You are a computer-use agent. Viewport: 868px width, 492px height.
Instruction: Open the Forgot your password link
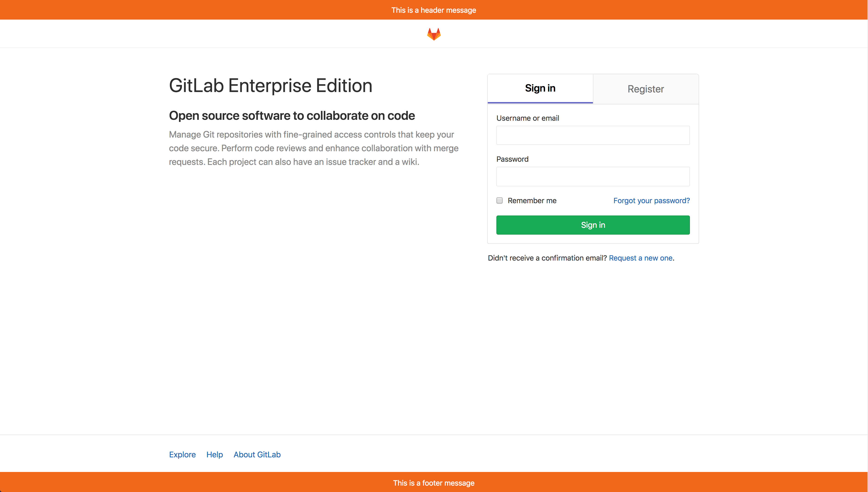[x=651, y=200]
